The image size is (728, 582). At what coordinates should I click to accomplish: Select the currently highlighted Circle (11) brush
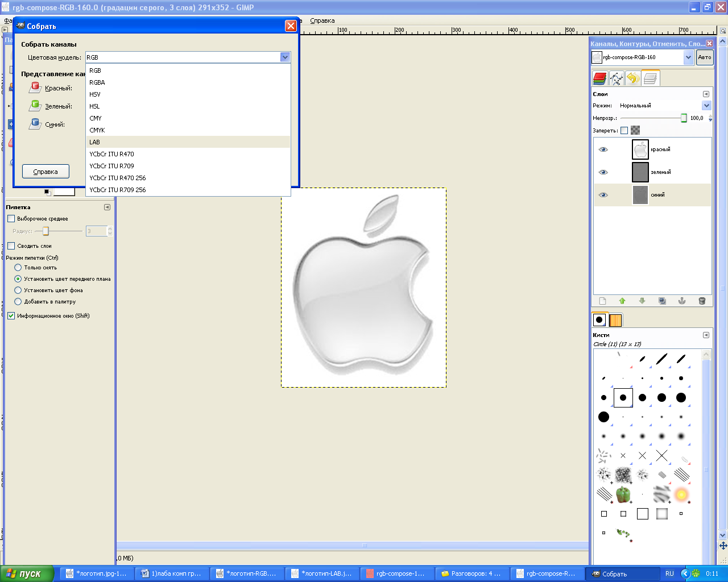pyautogui.click(x=623, y=398)
